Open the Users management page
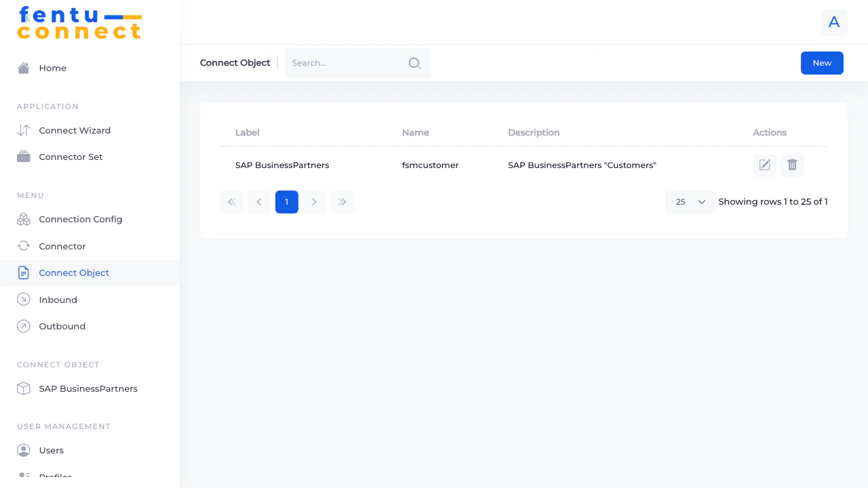The width and height of the screenshot is (868, 488). [x=52, y=450]
